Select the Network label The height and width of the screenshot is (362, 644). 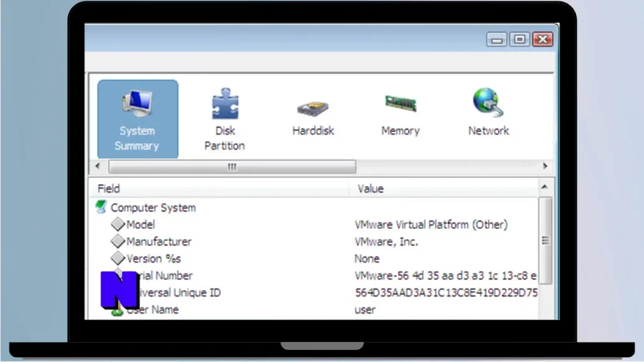click(x=488, y=131)
